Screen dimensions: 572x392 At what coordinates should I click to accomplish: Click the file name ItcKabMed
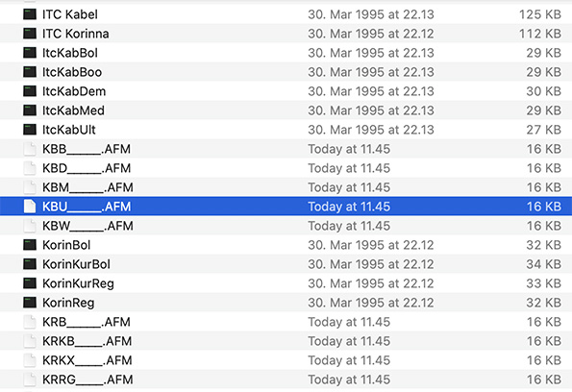coord(73,110)
